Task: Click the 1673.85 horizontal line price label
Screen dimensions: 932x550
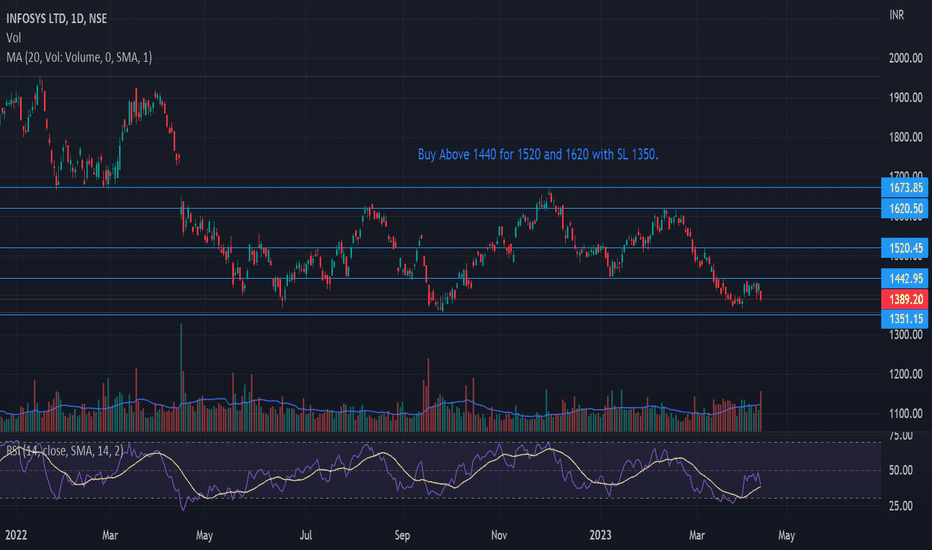Action: [x=905, y=188]
